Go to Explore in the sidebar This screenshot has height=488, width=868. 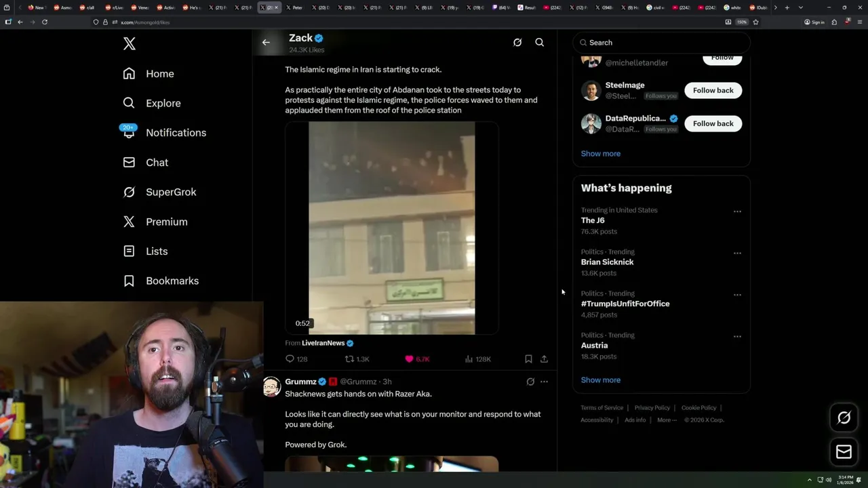click(152, 103)
